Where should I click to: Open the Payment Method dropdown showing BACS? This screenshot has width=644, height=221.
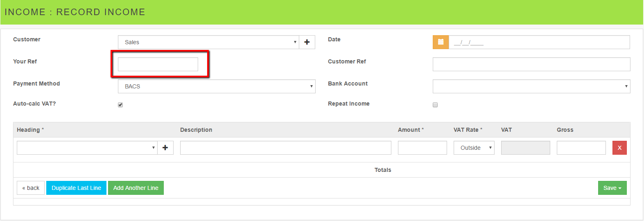(x=217, y=86)
